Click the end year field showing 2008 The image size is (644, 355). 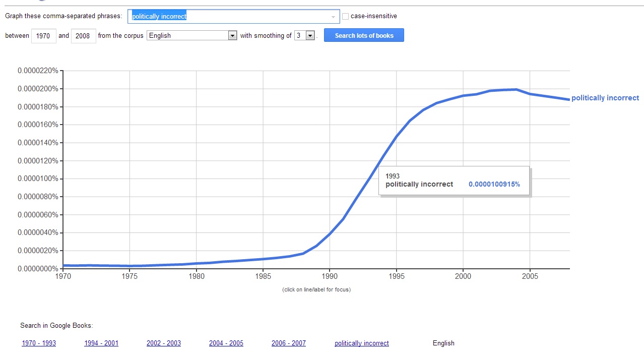coord(83,36)
